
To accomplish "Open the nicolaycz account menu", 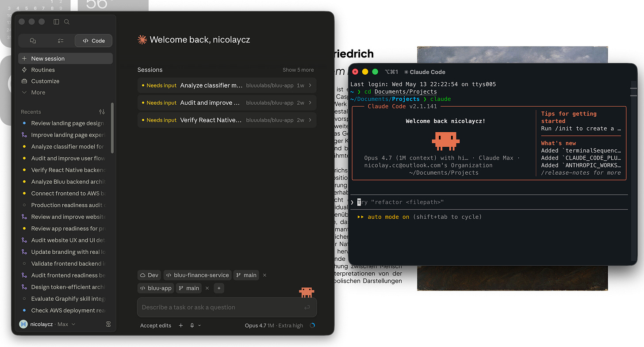I will tap(47, 324).
